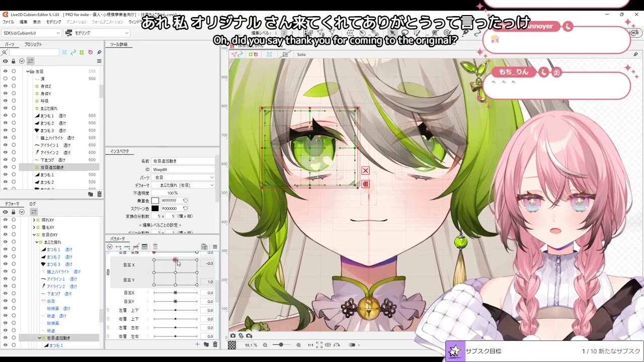Click the zoom-in magnifier in canvas footer

click(x=298, y=345)
